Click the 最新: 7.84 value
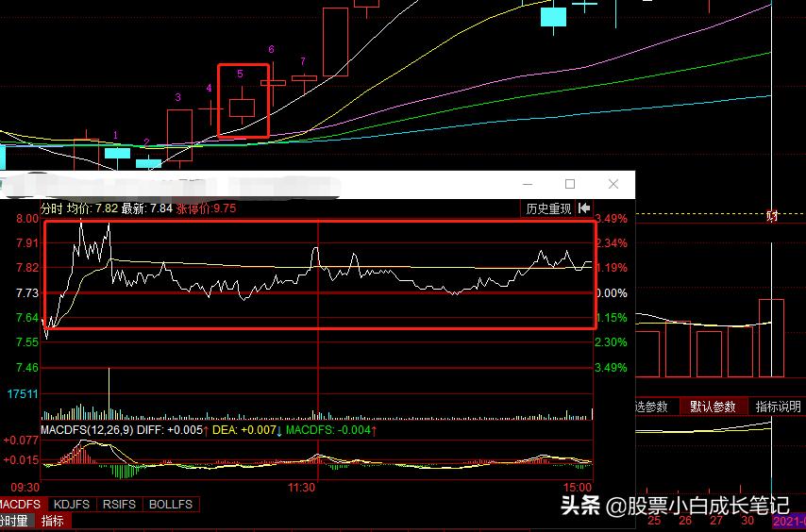806x532 pixels. click(x=147, y=208)
